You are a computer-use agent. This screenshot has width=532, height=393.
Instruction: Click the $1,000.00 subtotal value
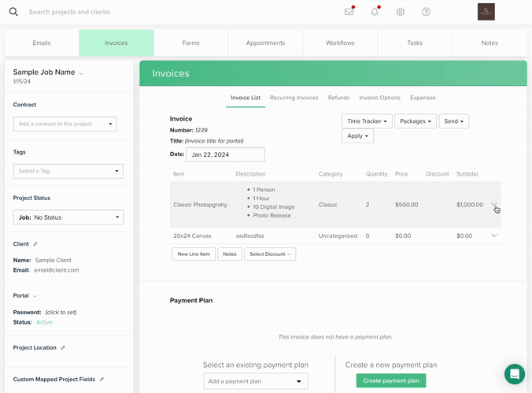point(470,205)
